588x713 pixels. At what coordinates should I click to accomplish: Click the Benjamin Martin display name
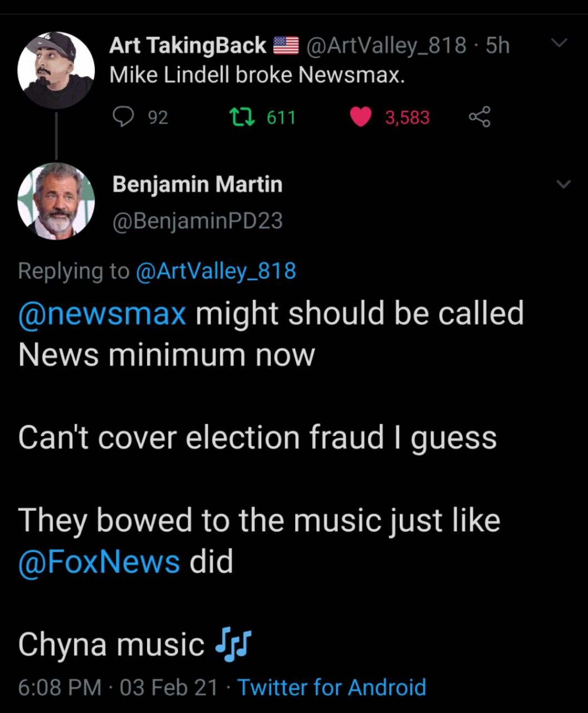197,184
